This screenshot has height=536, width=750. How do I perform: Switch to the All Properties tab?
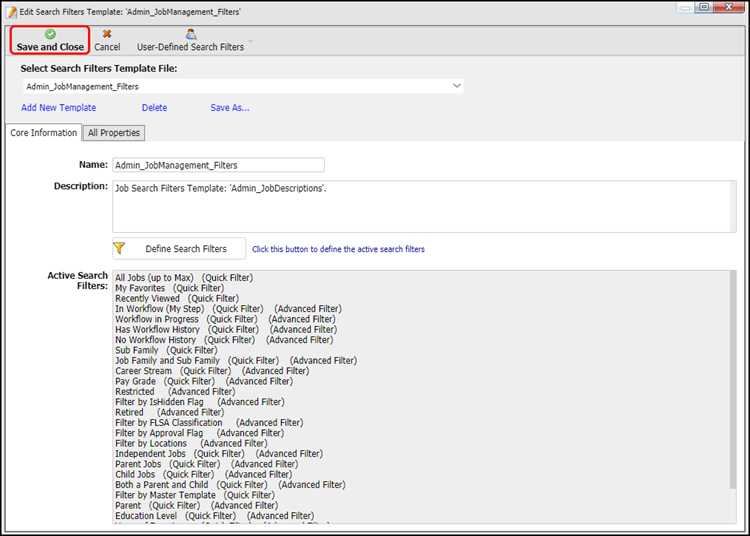tap(114, 133)
